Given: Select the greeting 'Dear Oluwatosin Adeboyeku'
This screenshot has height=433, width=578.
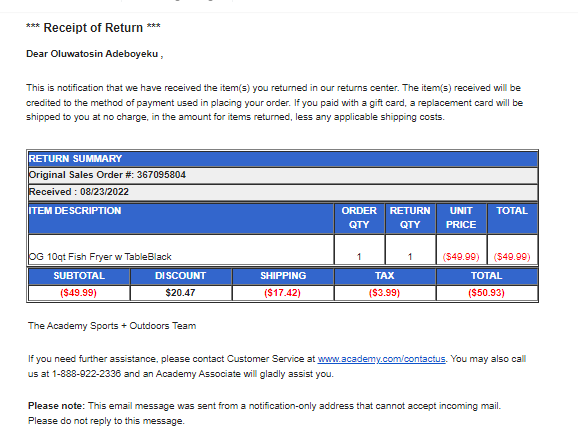Looking at the screenshot, I should click(x=92, y=54).
